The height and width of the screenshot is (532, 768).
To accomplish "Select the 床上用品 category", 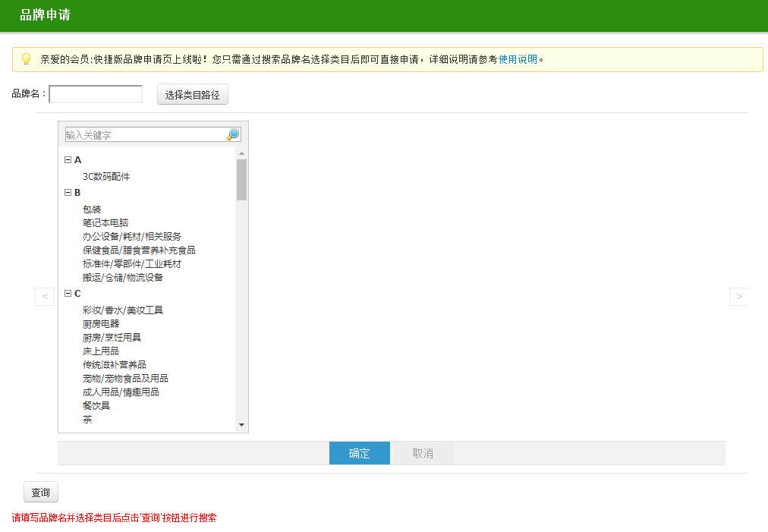I will [x=101, y=351].
